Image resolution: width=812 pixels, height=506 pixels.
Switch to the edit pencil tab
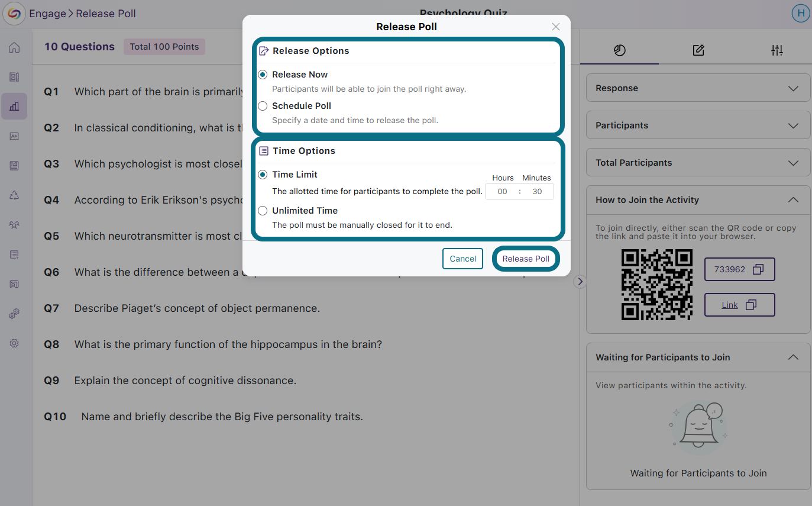698,50
